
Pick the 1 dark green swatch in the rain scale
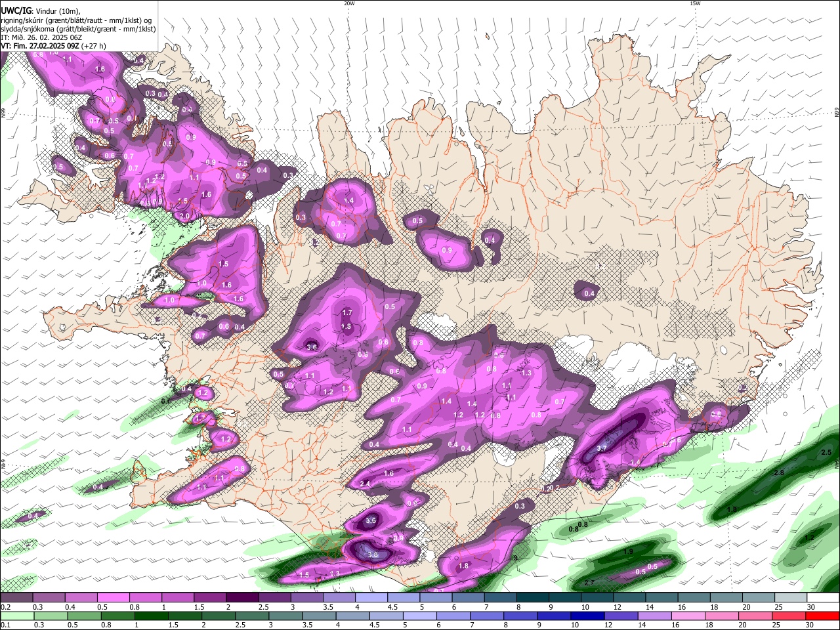[150, 616]
